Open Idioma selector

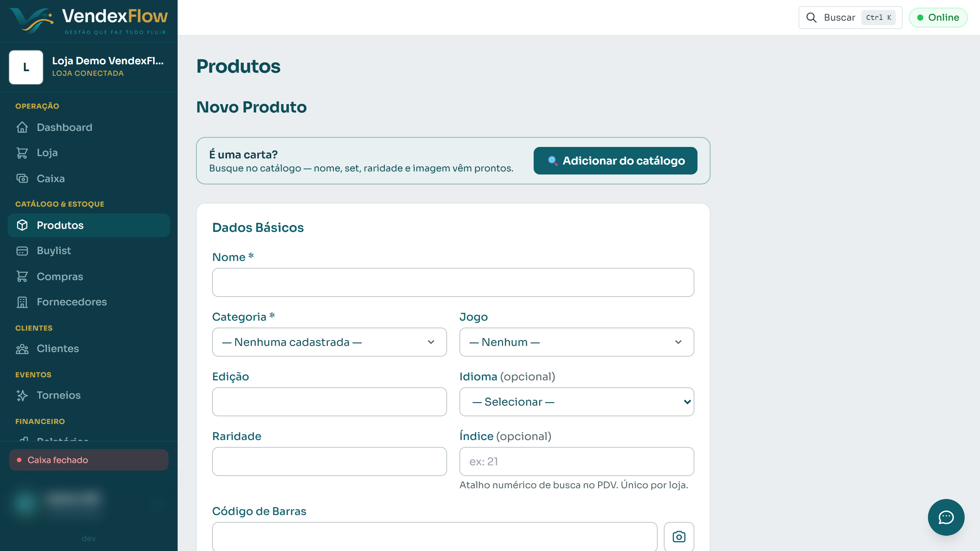tap(577, 402)
